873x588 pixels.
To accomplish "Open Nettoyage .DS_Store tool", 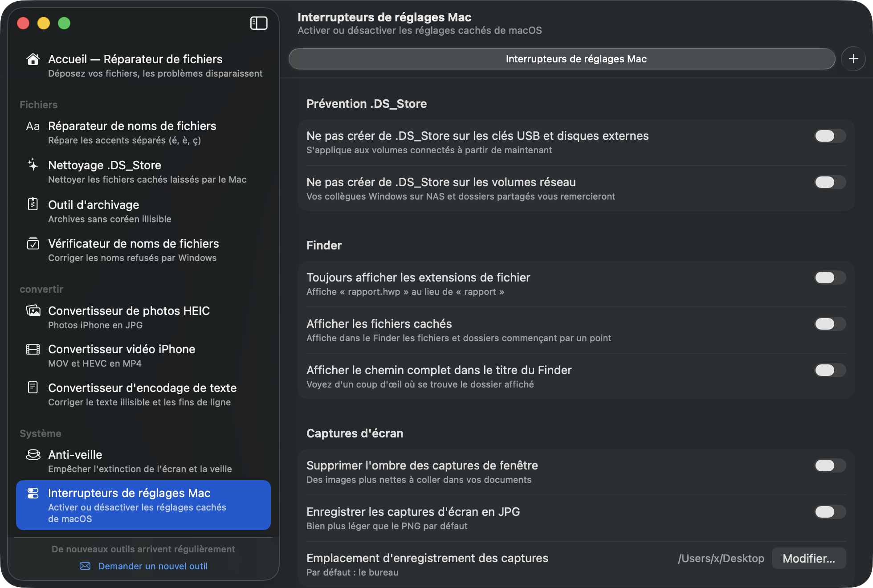I will pyautogui.click(x=143, y=171).
